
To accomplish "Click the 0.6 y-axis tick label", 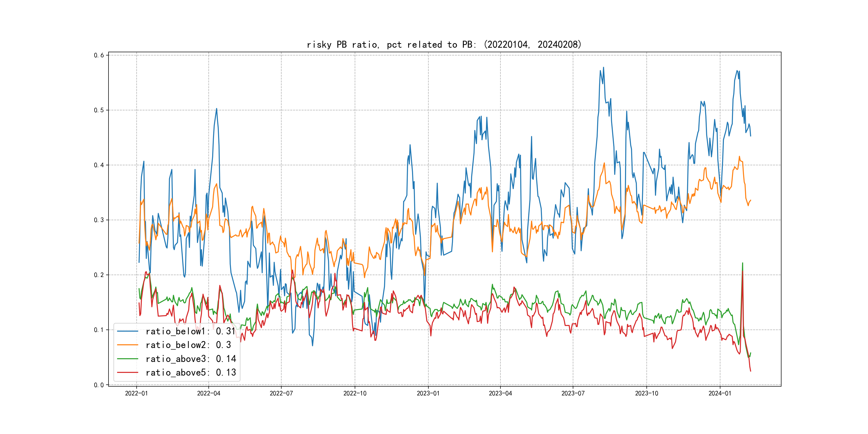I will [99, 55].
